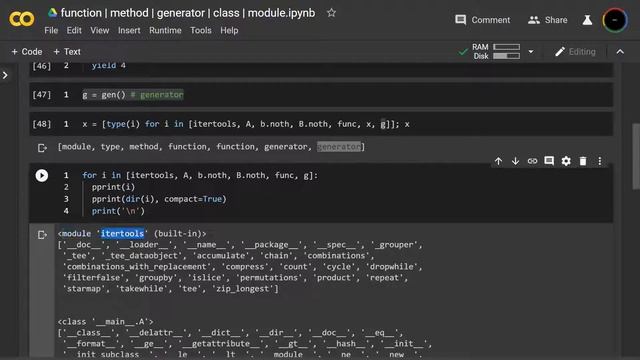
Task: Open the Edit menu
Action: click(x=74, y=31)
